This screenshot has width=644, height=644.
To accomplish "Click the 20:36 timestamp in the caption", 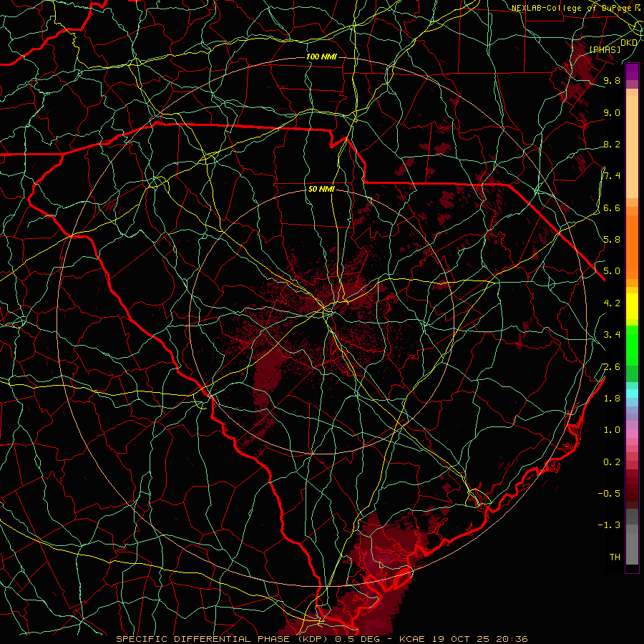I will click(x=512, y=639).
